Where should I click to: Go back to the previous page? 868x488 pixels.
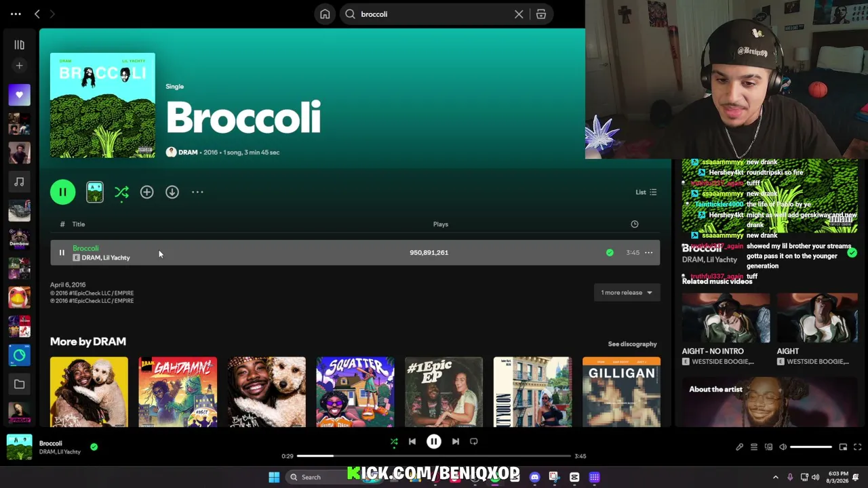point(37,14)
